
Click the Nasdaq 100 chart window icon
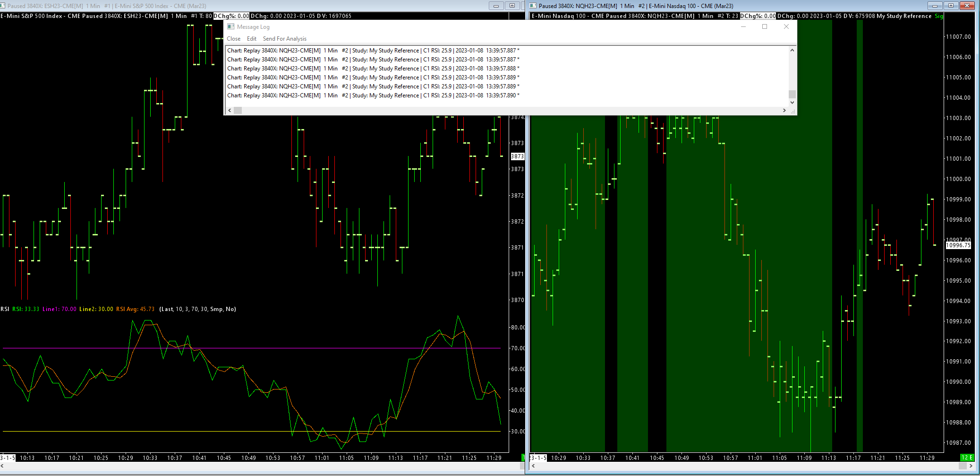(x=533, y=6)
